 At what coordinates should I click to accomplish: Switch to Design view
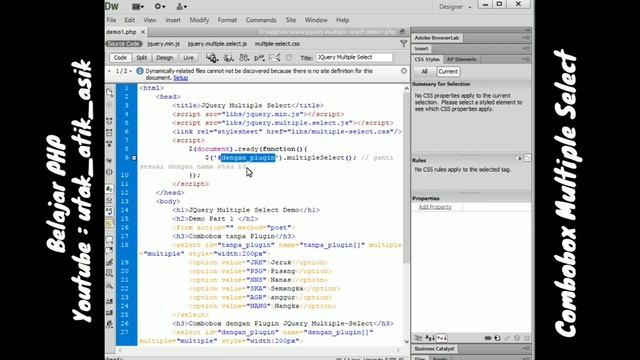[x=164, y=58]
